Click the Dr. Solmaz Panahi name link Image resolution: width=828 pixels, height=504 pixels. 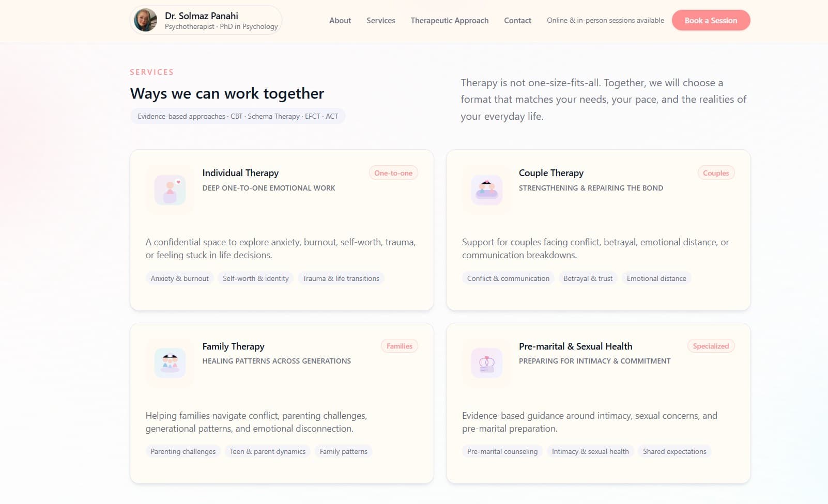(202, 15)
